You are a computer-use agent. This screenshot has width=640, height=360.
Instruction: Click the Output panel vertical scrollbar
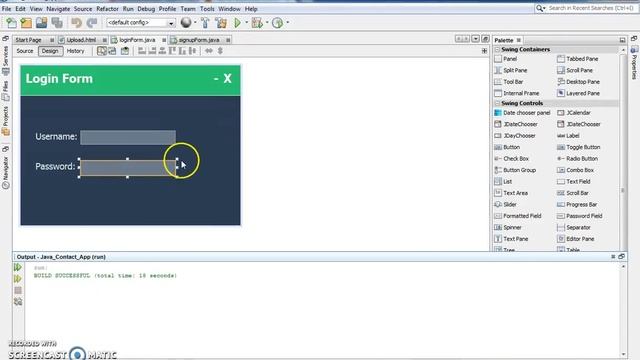pos(623,310)
